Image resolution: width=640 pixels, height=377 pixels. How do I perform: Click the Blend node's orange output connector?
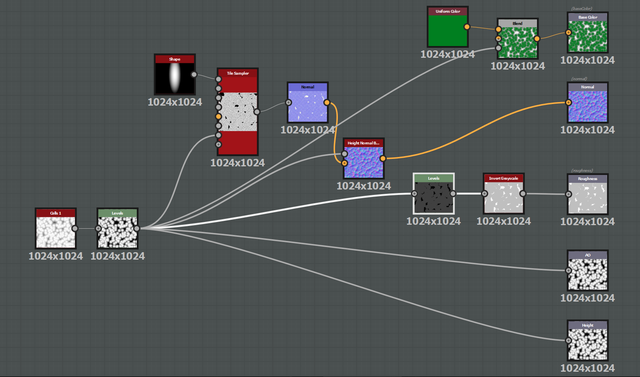537,39
